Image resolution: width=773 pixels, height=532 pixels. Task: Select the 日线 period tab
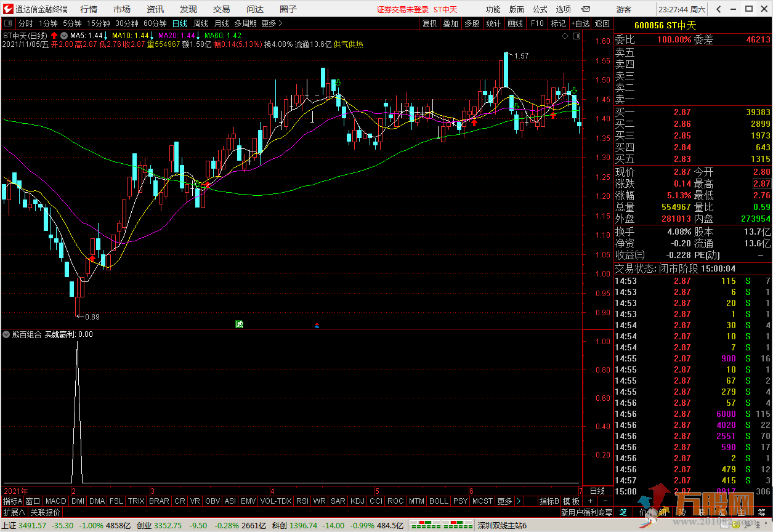point(180,23)
